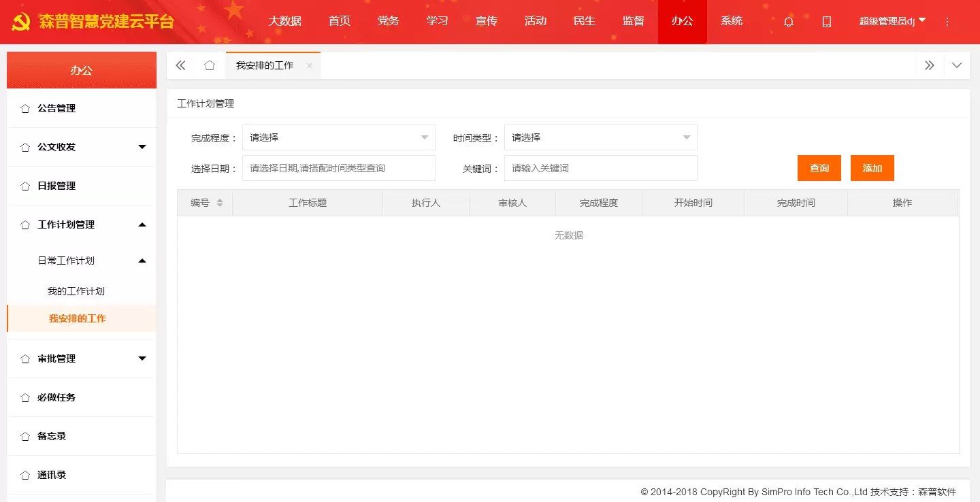Open the 完成程度 dropdown
The height and width of the screenshot is (502, 980).
tap(339, 137)
